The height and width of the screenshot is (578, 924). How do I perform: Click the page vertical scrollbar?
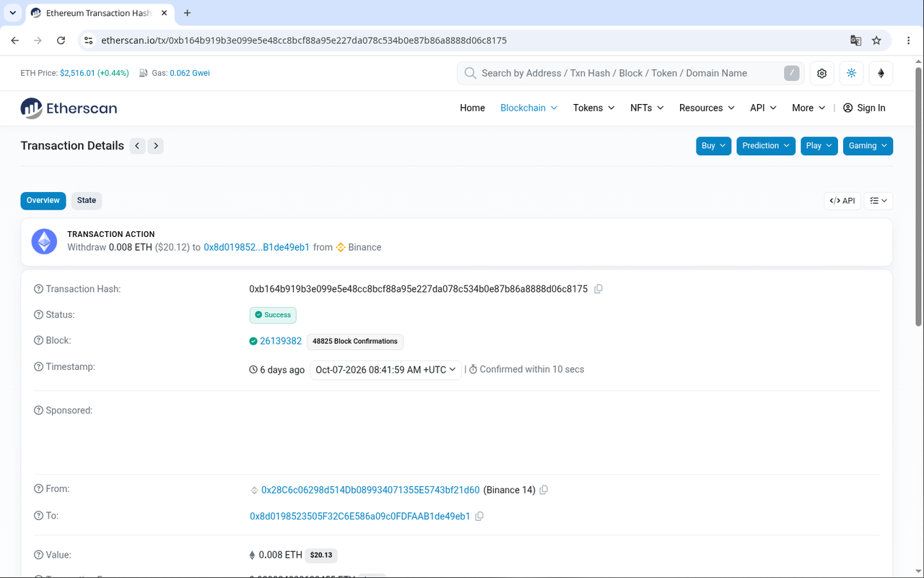coord(919,195)
